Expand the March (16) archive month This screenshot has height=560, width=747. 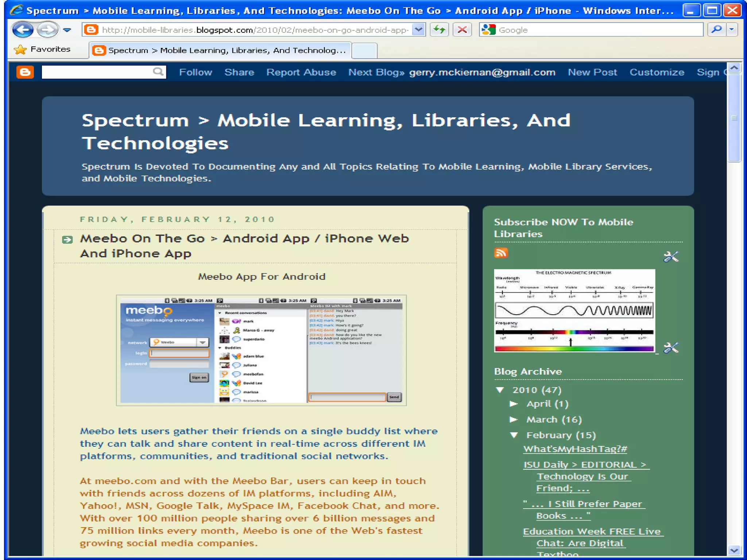click(514, 420)
